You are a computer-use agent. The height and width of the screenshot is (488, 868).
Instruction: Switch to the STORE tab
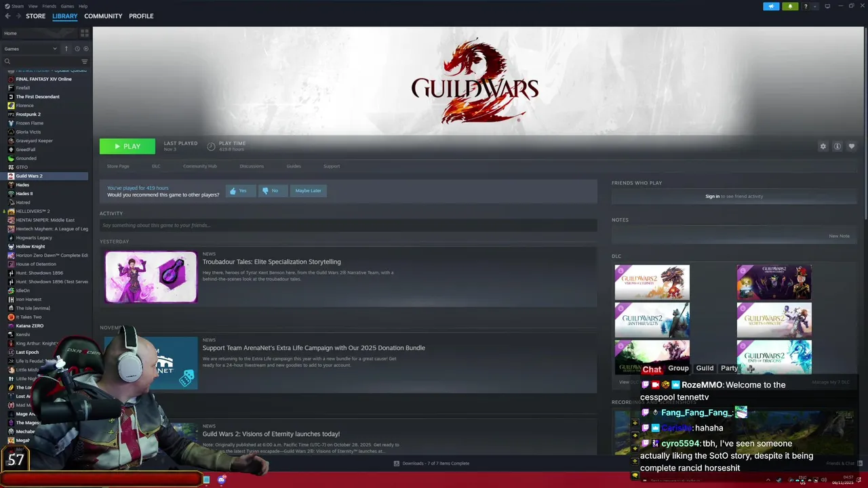pos(35,16)
